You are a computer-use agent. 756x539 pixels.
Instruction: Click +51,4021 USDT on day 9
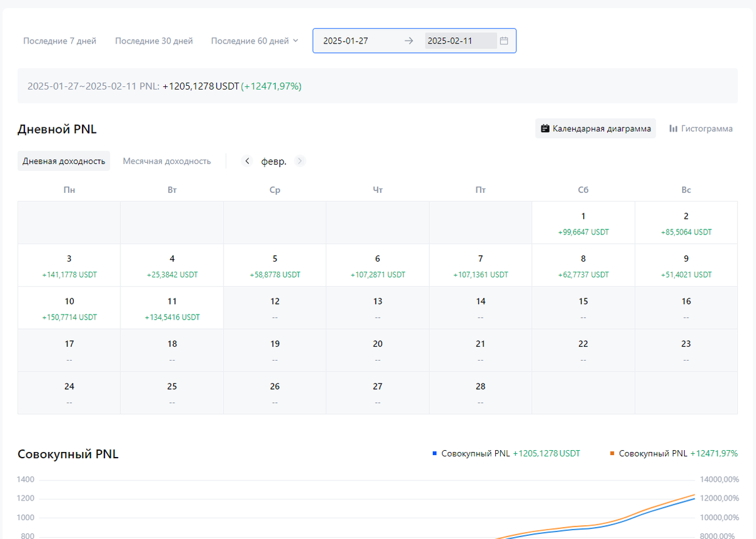[x=686, y=275]
